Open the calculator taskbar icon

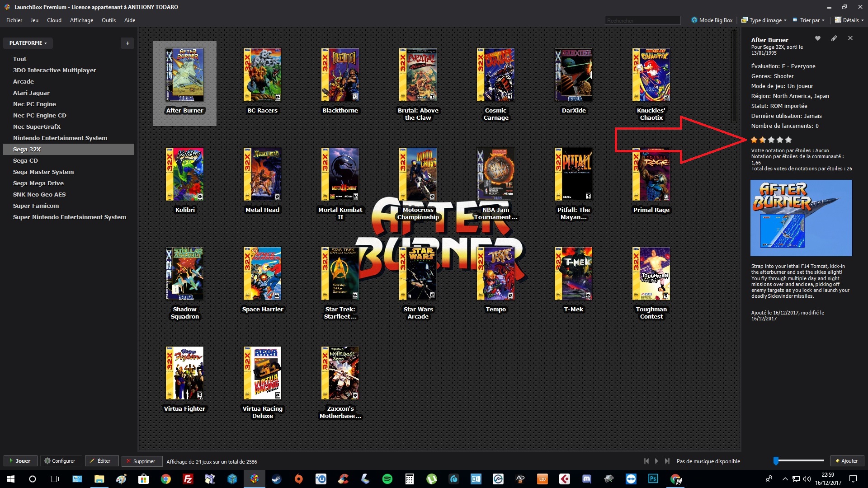click(x=410, y=479)
